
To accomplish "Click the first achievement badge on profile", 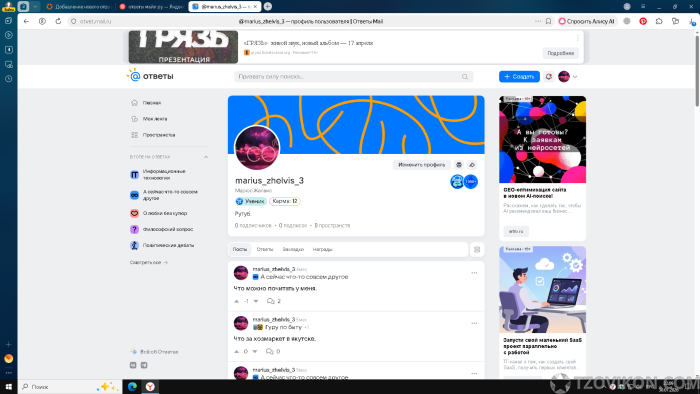I will (457, 182).
